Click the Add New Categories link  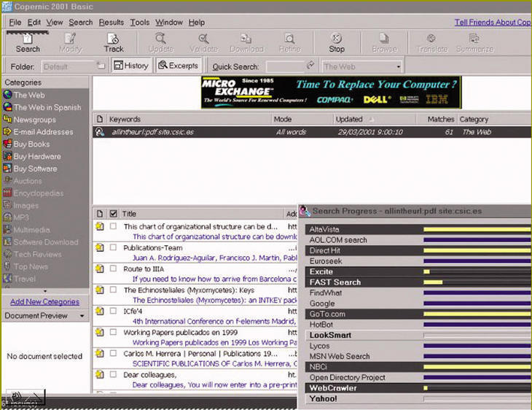point(44,302)
